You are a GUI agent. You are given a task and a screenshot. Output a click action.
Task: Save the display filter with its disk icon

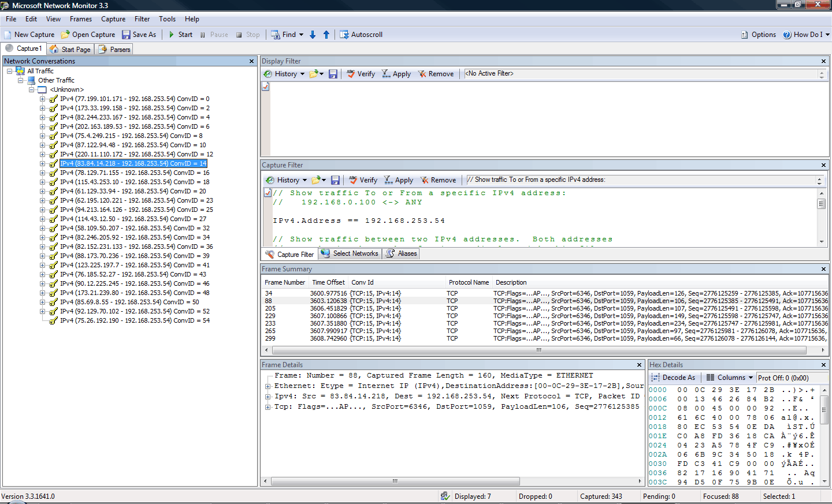click(x=333, y=74)
